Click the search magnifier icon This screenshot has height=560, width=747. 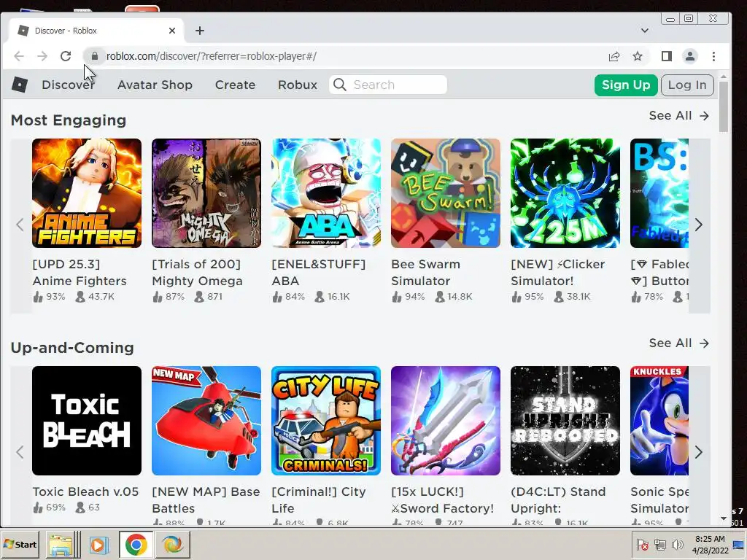coord(340,85)
